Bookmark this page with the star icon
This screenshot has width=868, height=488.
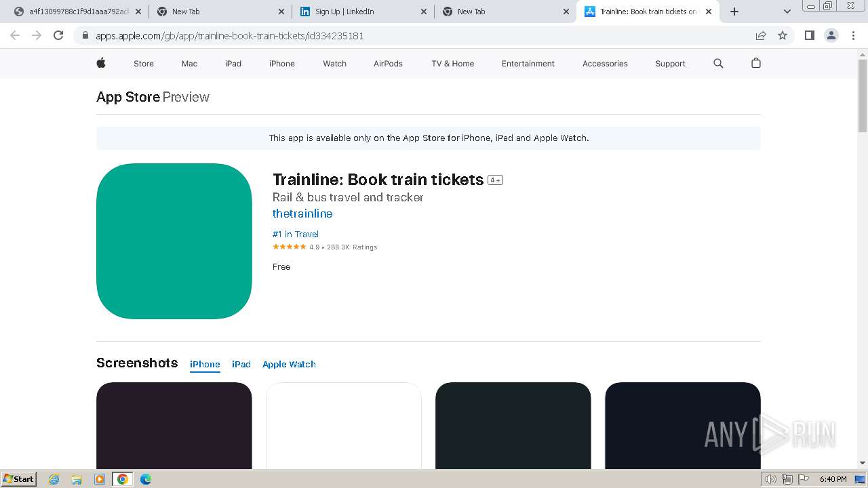coord(783,35)
